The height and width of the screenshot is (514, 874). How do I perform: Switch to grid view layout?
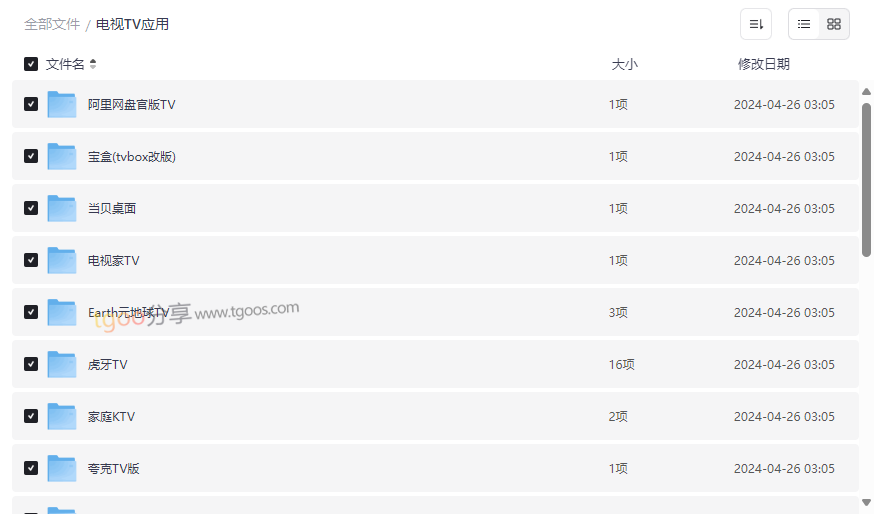(x=834, y=24)
